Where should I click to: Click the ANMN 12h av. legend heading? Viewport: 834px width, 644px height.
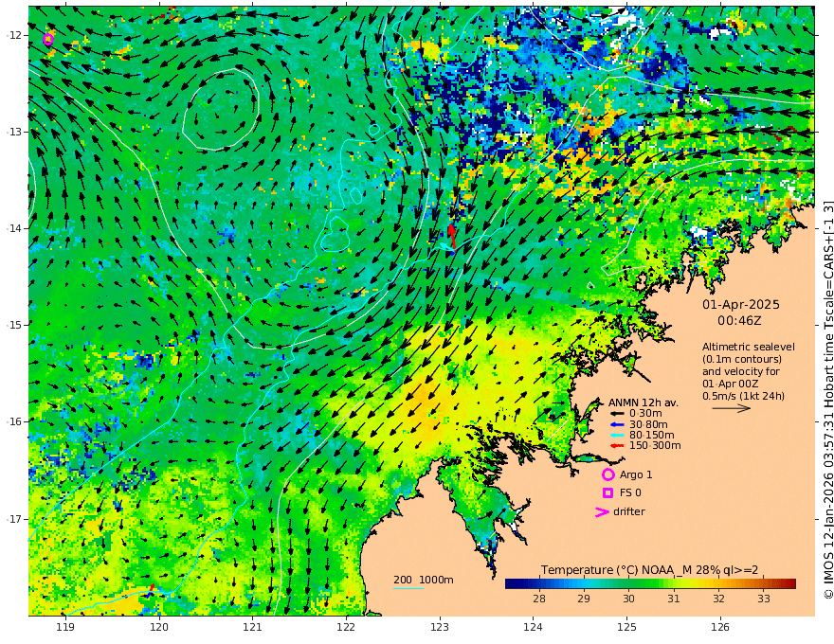pyautogui.click(x=644, y=402)
